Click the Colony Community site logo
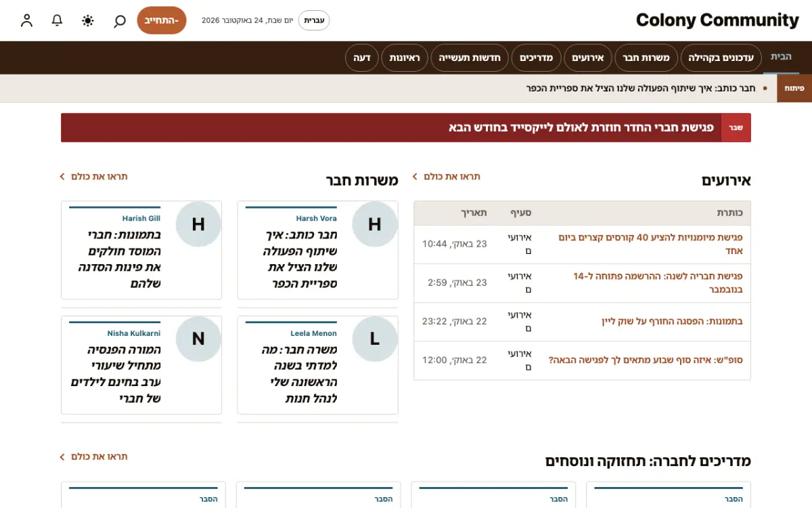812x508 pixels. [717, 20]
